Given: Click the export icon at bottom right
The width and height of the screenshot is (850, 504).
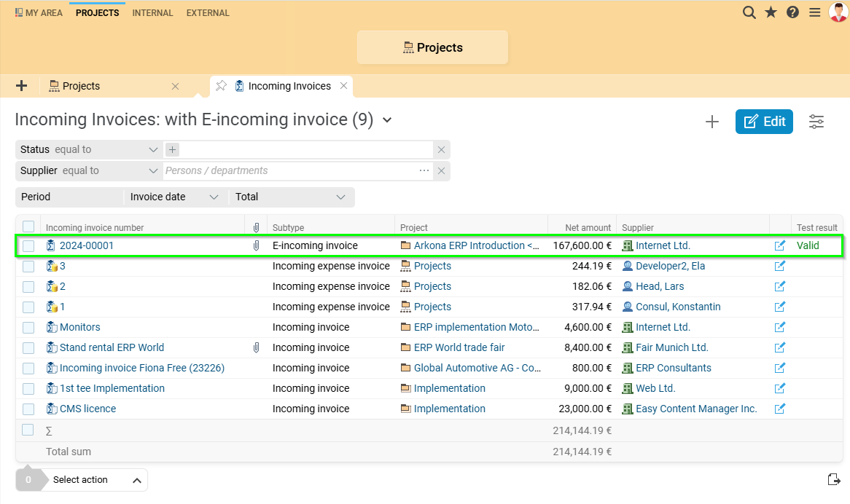Looking at the screenshot, I should click(834, 479).
